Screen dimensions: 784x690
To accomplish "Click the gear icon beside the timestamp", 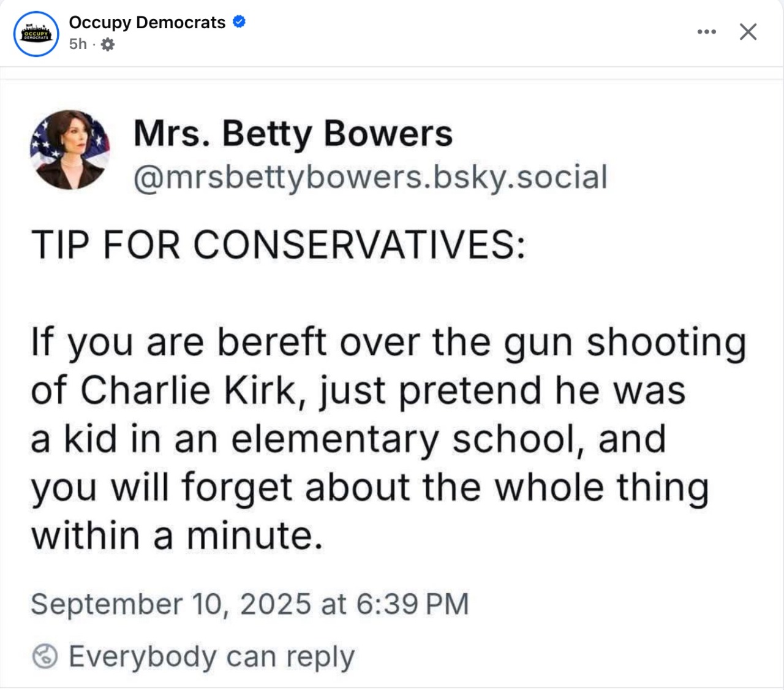I will coord(107,44).
